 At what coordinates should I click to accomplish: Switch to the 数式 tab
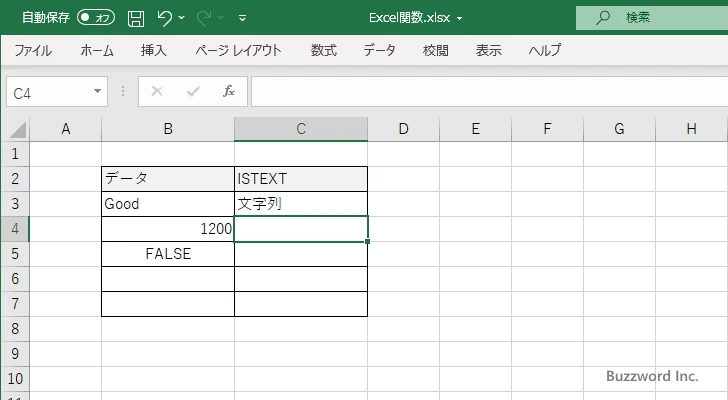pos(324,50)
